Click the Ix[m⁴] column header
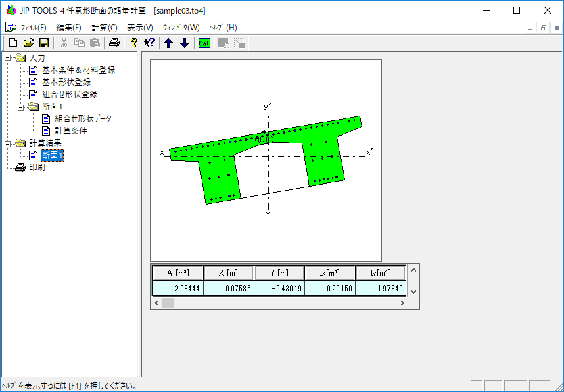The height and width of the screenshot is (392, 564). 329,273
